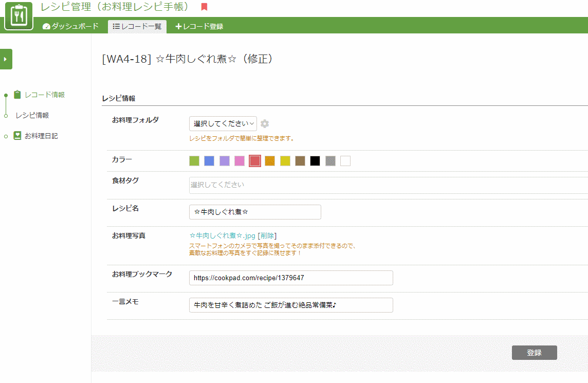Click the レコード情報 clipboard icon
588x383 pixels.
(17, 95)
